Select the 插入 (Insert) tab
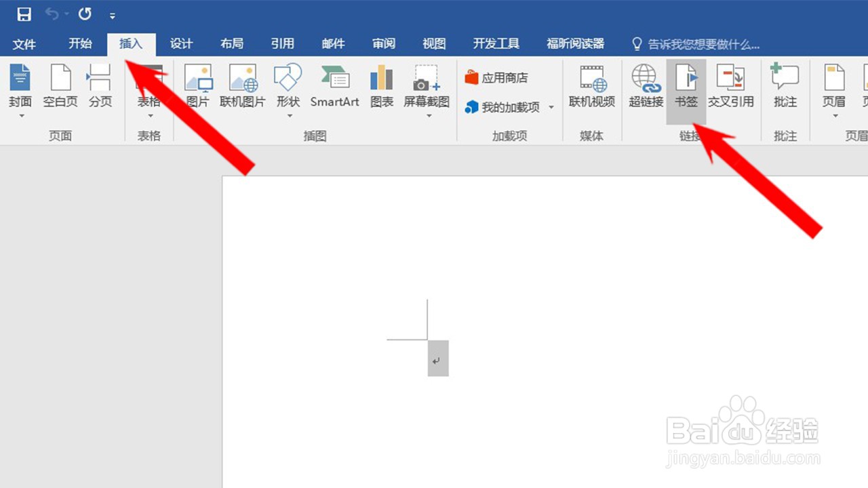The height and width of the screenshot is (488, 868). pos(131,44)
